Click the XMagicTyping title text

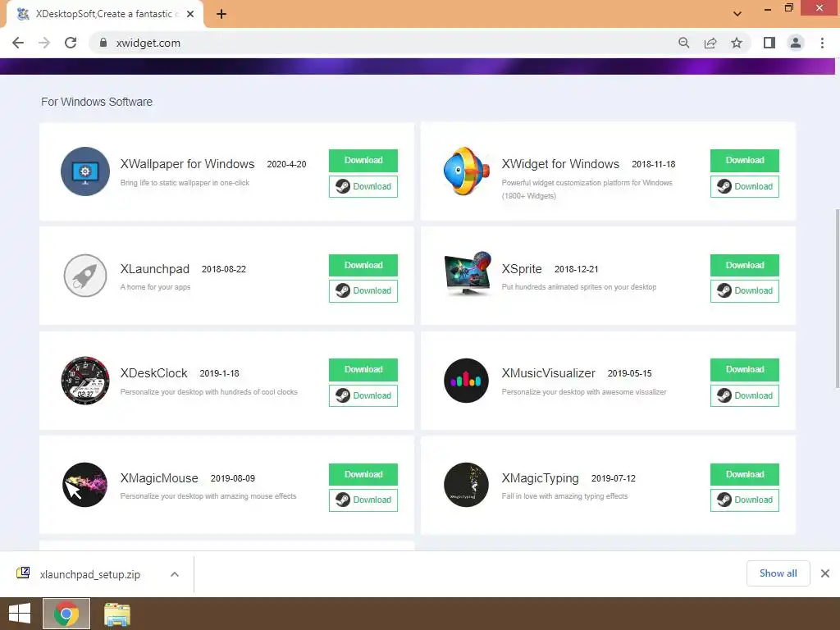[540, 478]
